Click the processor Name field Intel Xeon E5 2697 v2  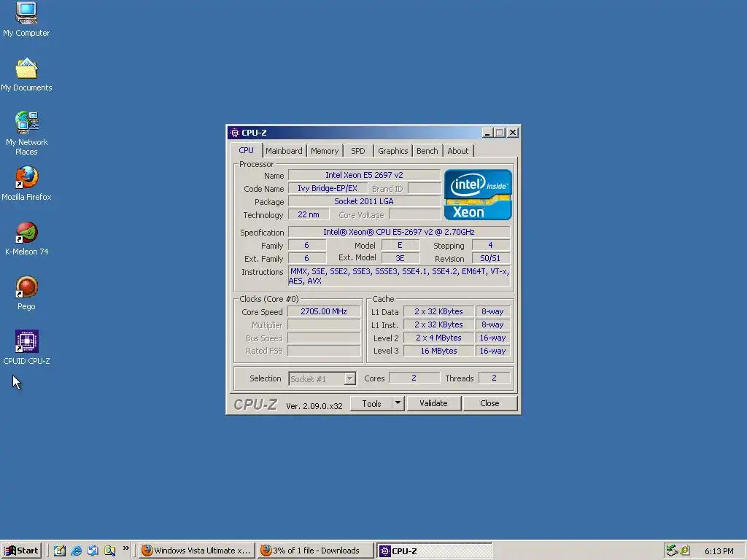(364, 175)
